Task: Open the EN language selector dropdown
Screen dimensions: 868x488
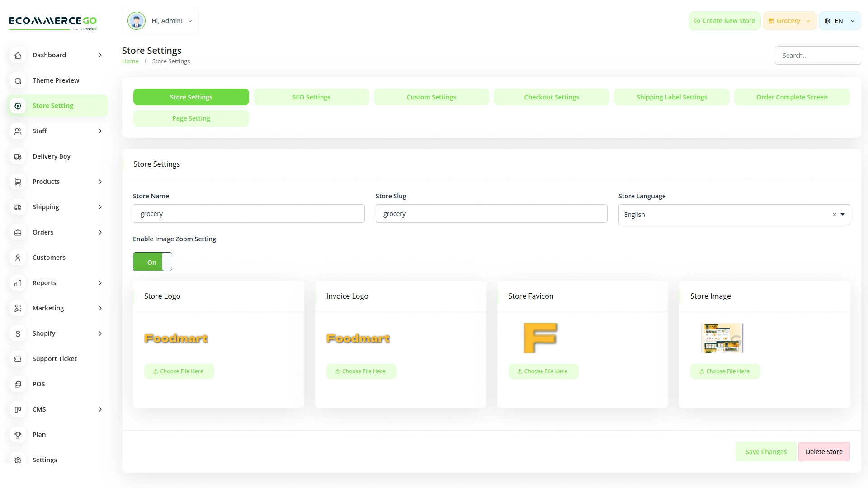Action: [840, 20]
